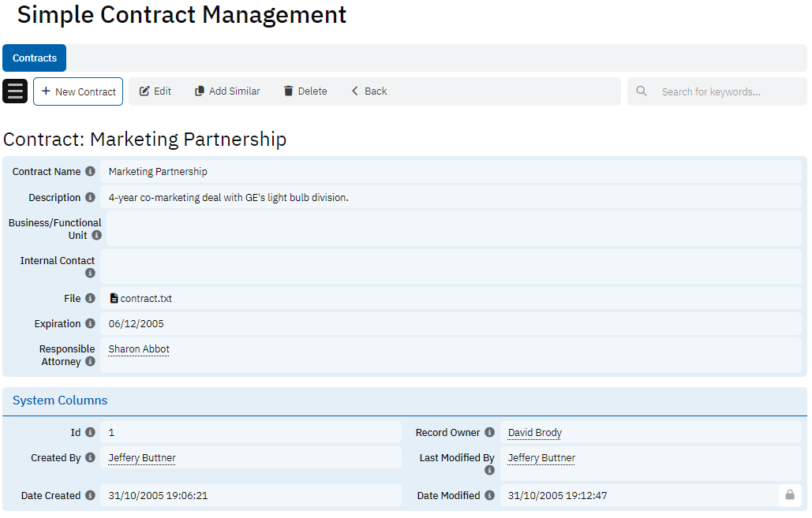Click the lock icon beside Date Modified
812x518 pixels.
(x=789, y=495)
